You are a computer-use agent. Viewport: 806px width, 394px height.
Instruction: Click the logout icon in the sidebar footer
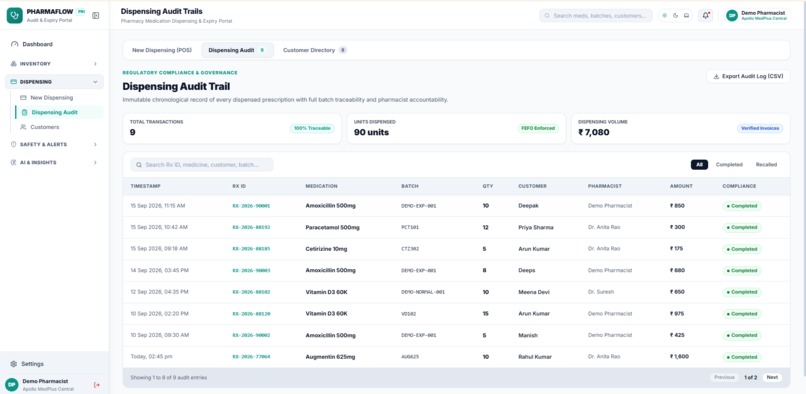pyautogui.click(x=97, y=385)
